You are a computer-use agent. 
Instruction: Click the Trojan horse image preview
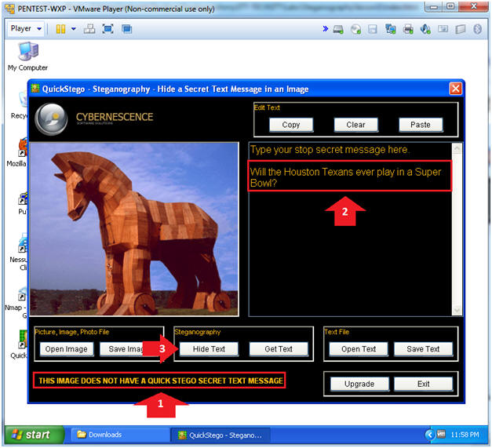(134, 229)
